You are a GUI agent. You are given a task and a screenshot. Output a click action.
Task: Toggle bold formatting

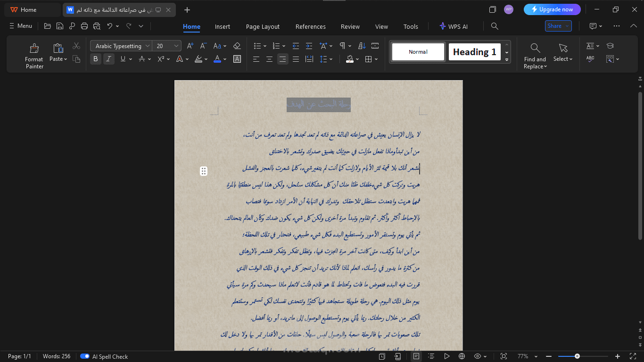[x=96, y=59]
